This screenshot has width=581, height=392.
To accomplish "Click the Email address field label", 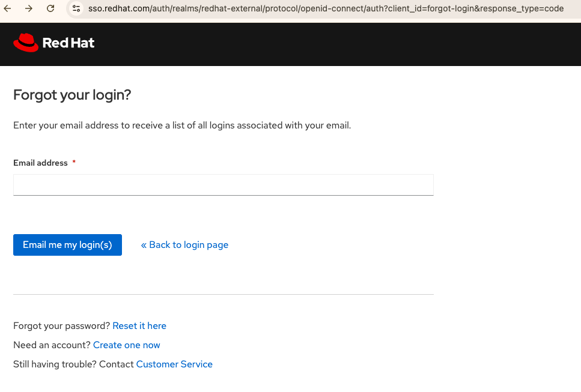I will click(40, 163).
